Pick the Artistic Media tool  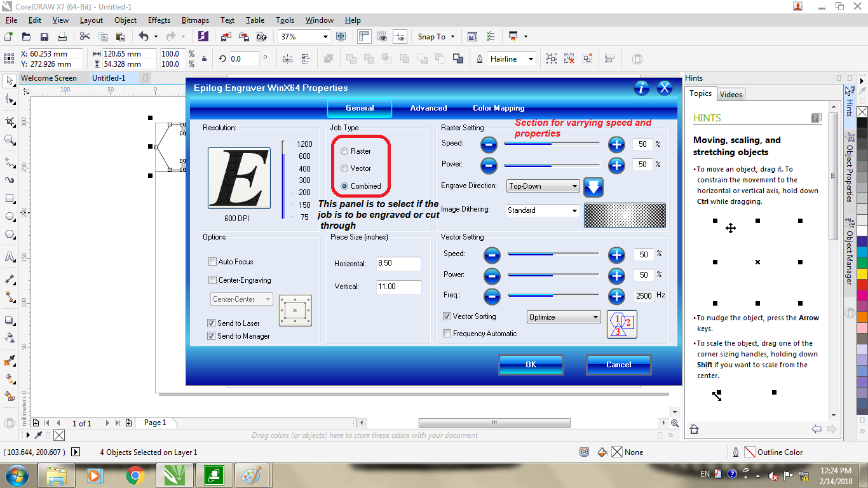pos(10,180)
